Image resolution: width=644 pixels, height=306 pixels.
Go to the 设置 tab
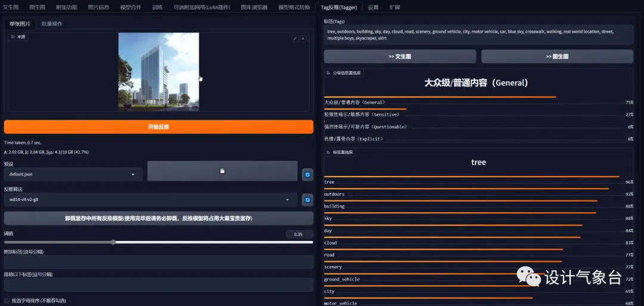[373, 7]
